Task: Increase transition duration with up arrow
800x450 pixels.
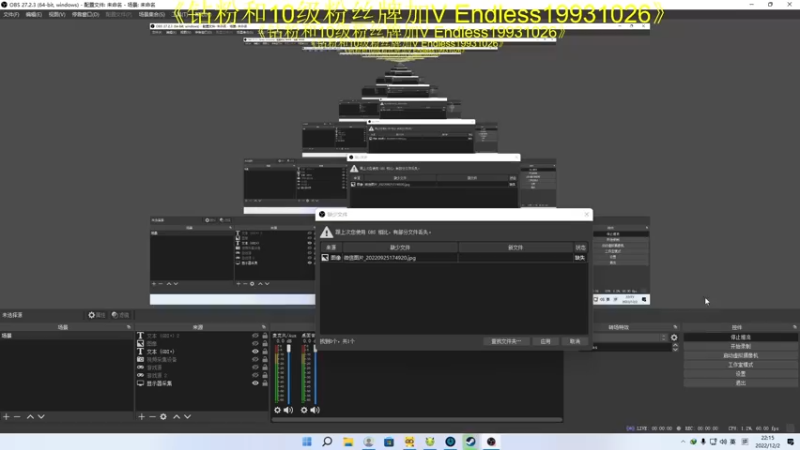Action: [x=676, y=345]
